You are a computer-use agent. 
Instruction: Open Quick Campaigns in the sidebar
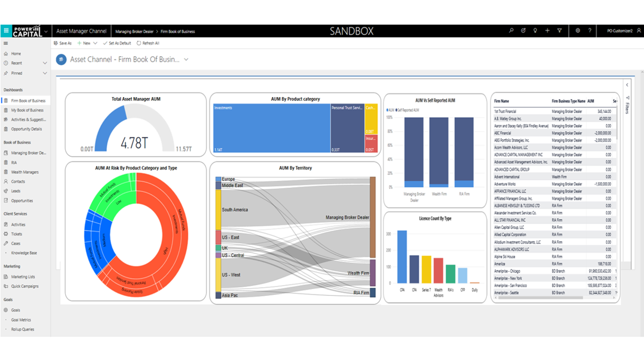[x=25, y=287]
